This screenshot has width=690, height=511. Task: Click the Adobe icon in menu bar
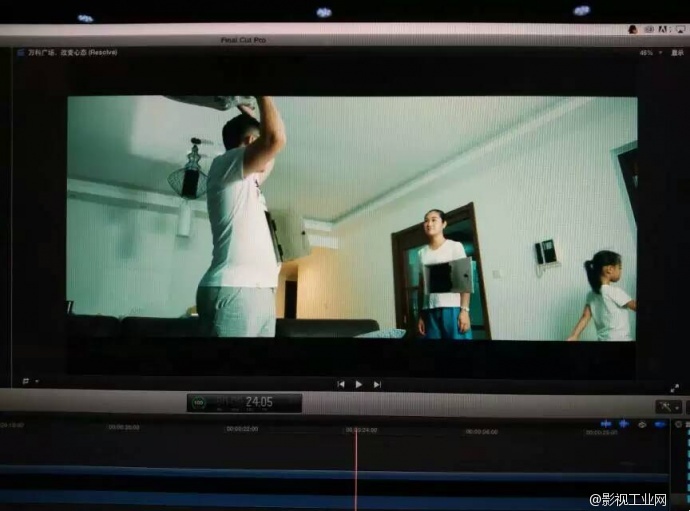pyautogui.click(x=663, y=29)
